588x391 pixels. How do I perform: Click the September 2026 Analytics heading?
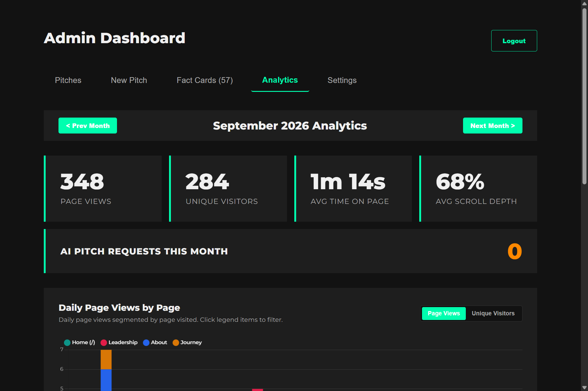pos(290,126)
